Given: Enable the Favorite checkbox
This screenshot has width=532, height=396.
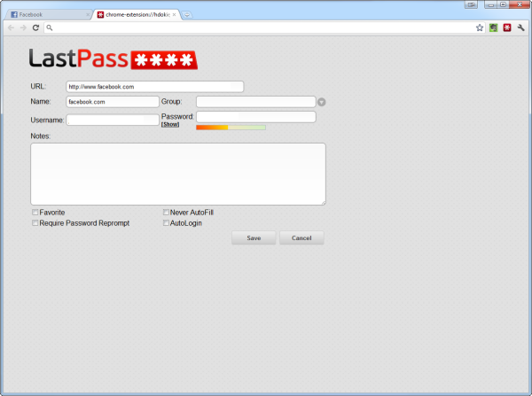Looking at the screenshot, I should pos(35,213).
